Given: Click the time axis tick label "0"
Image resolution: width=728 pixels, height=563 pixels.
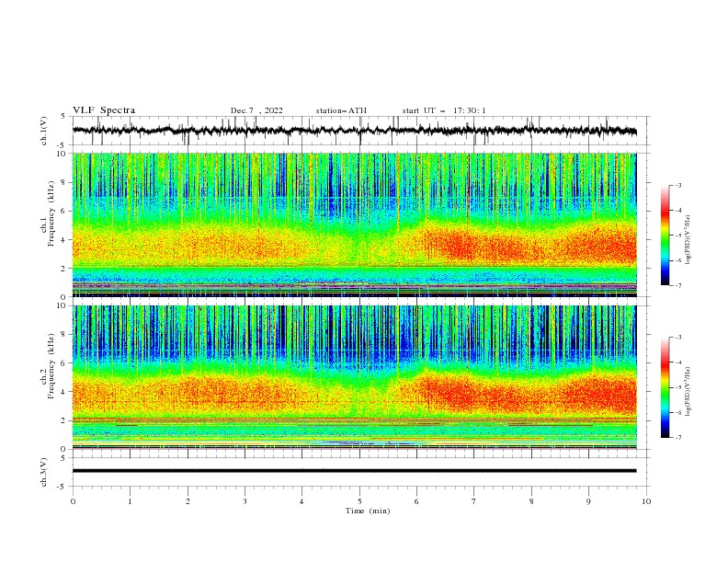Looking at the screenshot, I should 73,501.
